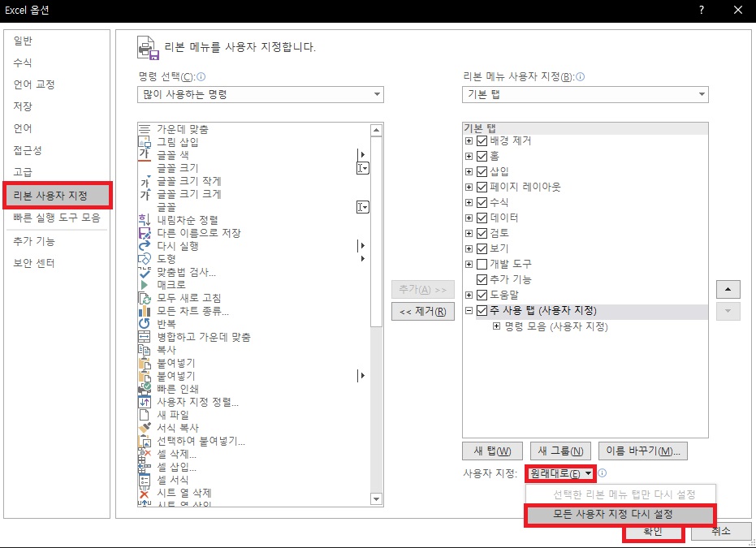Select the 가운데 맞춤 command icon

point(145,129)
